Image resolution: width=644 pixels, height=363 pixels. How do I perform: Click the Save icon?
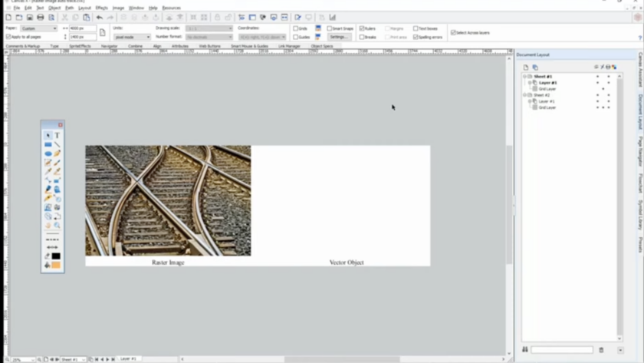(30, 17)
